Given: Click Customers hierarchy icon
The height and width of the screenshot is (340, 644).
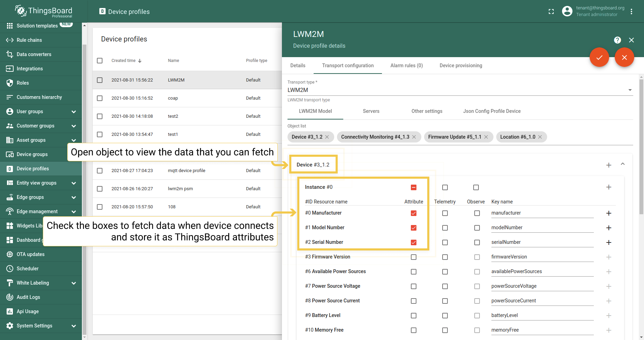Looking at the screenshot, I should (x=10, y=97).
